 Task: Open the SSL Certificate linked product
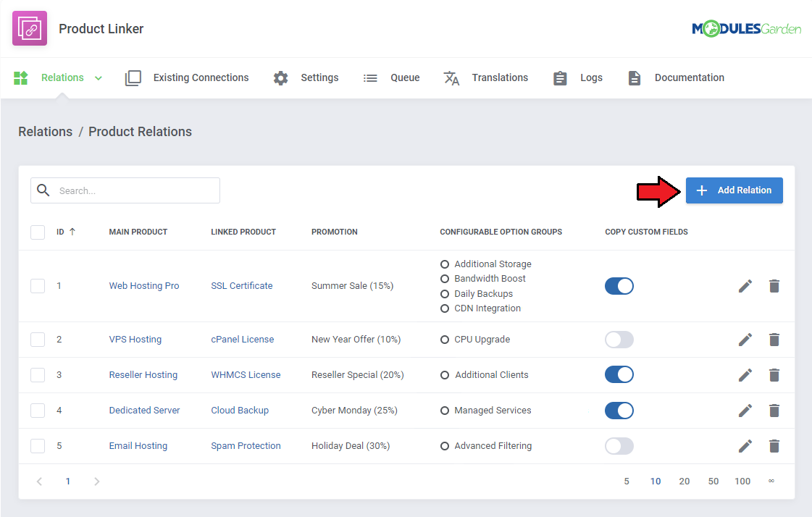click(x=242, y=286)
